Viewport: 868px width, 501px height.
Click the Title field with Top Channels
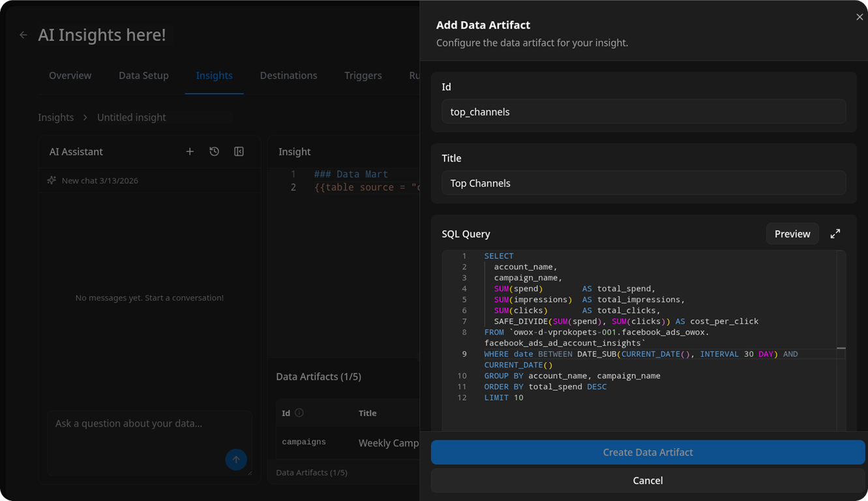click(644, 183)
